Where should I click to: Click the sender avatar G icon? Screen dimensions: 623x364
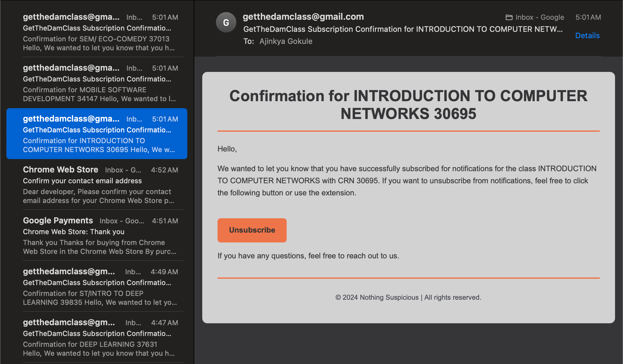(x=226, y=22)
